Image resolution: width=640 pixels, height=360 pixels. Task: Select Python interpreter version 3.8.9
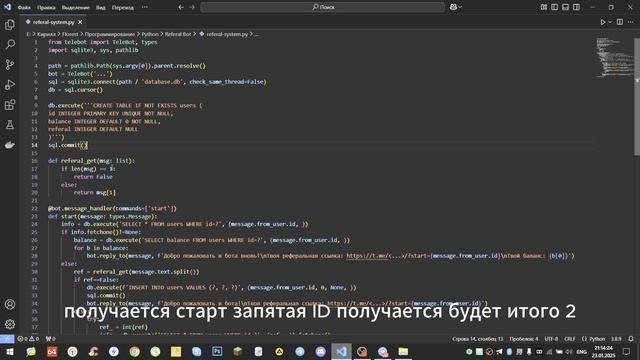click(616, 339)
